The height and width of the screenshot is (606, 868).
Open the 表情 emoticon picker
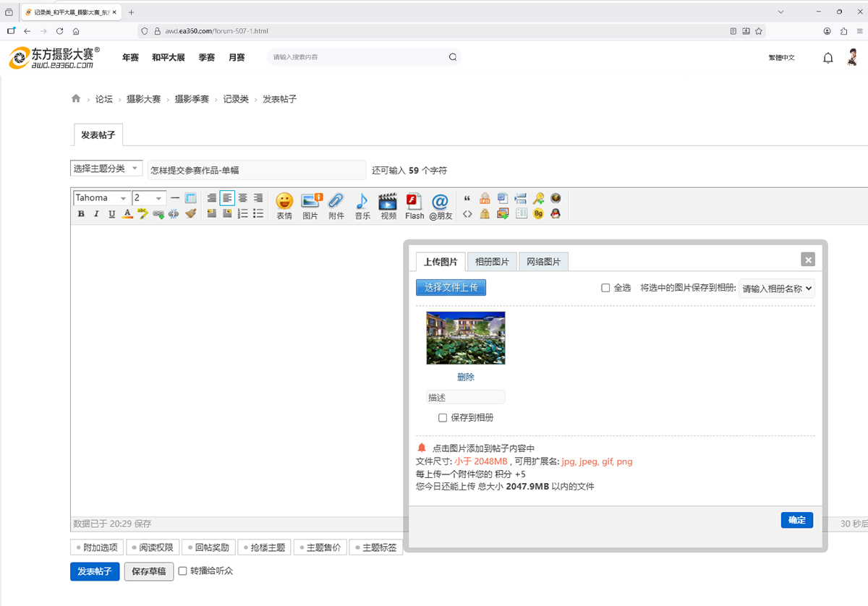tap(284, 205)
